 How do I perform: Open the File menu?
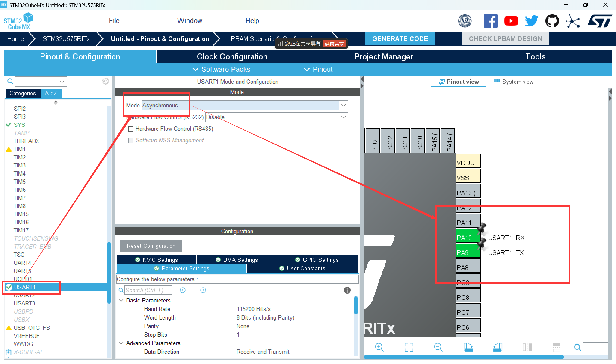[x=114, y=21]
